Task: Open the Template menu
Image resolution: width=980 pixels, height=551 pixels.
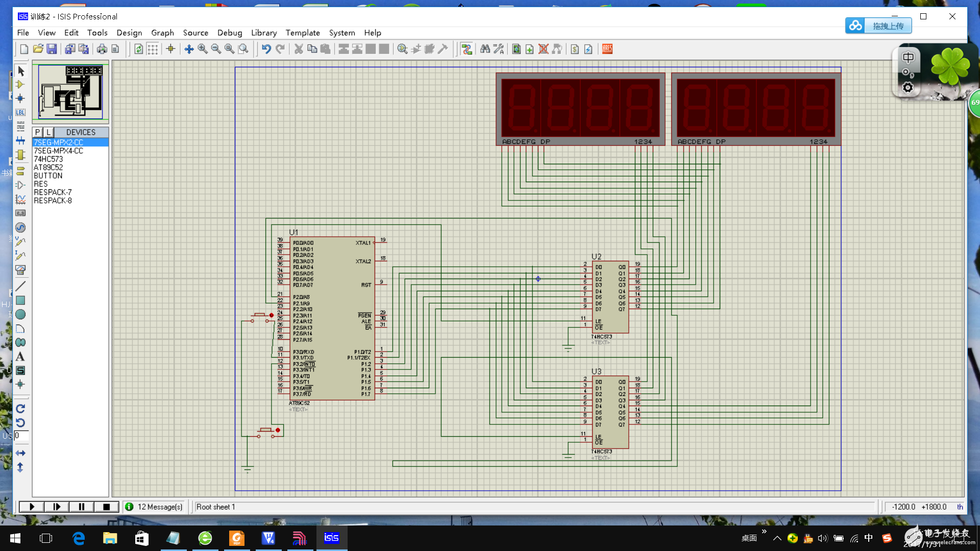Action: click(302, 33)
